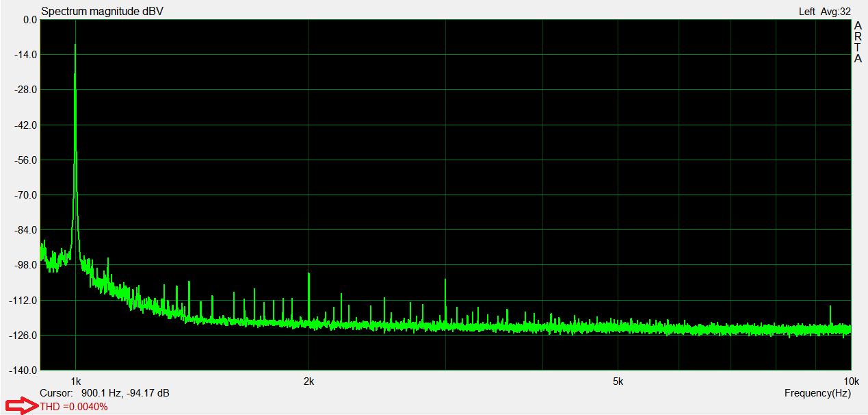The image size is (868, 415).
Task: Click the 2k frequency axis label
Action: point(308,381)
